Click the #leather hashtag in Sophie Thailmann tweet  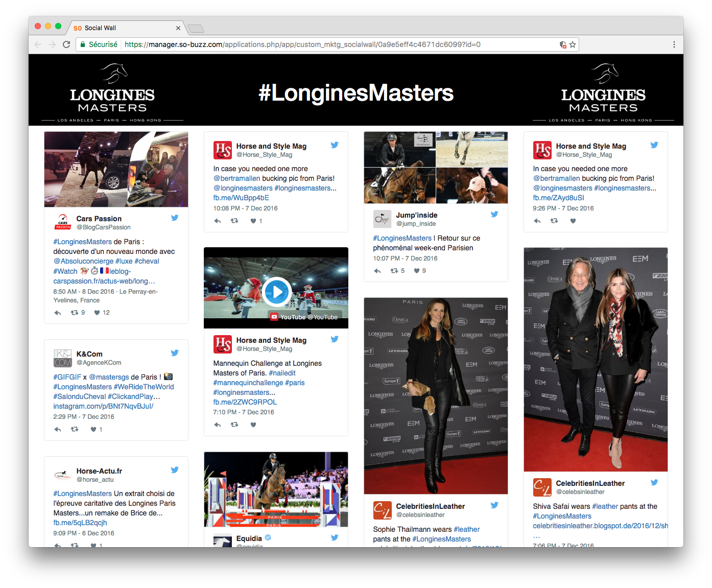tap(467, 529)
